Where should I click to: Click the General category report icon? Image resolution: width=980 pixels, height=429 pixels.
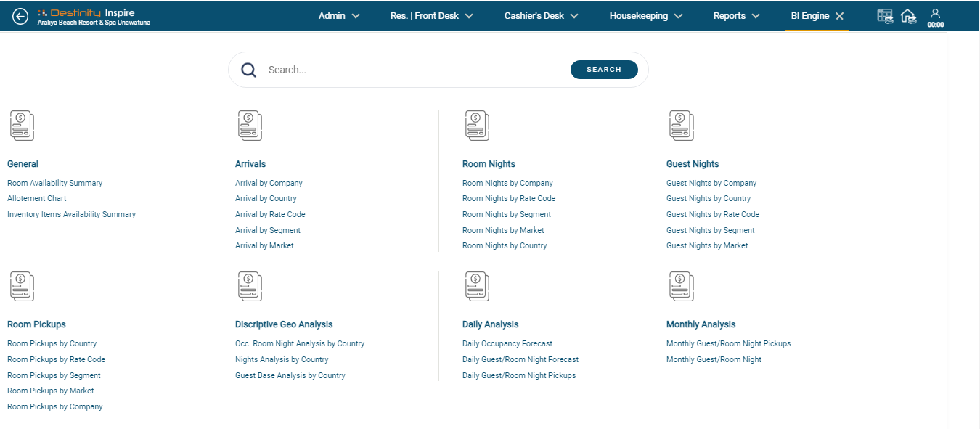click(x=22, y=126)
